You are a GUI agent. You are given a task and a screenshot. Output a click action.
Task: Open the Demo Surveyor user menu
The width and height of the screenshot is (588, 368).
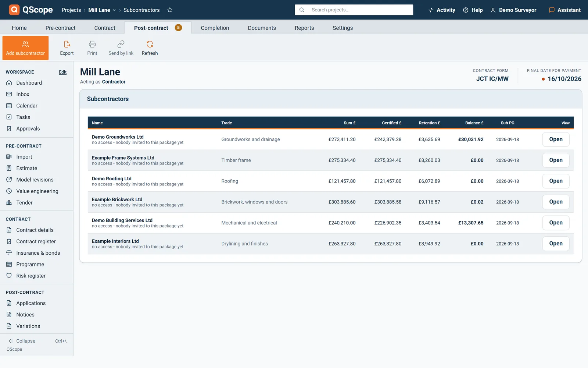(x=513, y=10)
